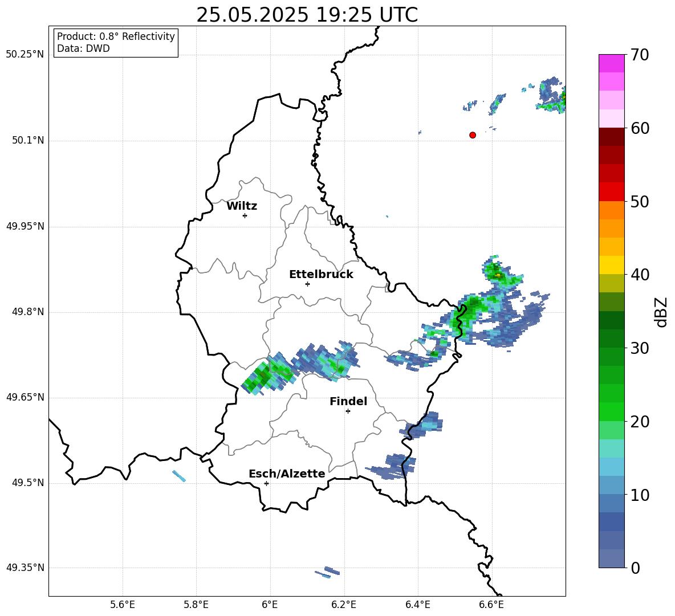
Task: Click the echo cluster in the top-right corner
Action: [551, 96]
